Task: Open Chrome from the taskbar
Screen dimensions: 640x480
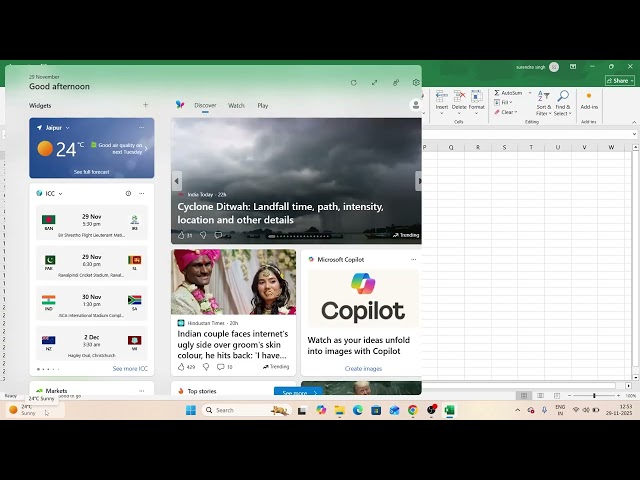Action: tap(413, 410)
